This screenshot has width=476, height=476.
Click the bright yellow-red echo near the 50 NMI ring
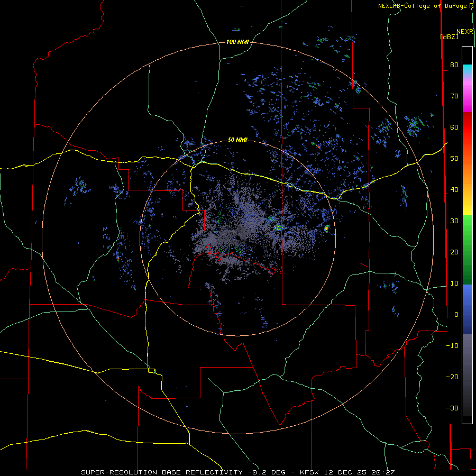point(326,227)
